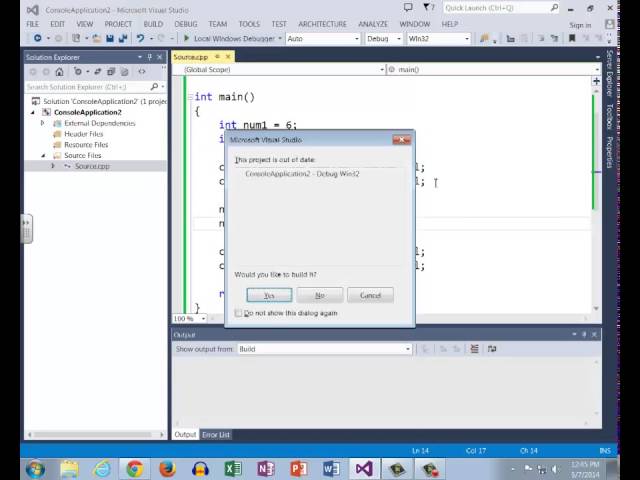This screenshot has height=480, width=640.
Task: Click Show All Files icon in Solution Explorer
Action: (124, 72)
